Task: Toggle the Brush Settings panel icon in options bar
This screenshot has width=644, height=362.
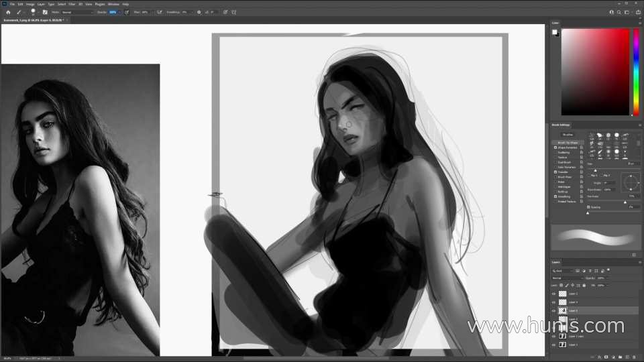Action: point(45,12)
